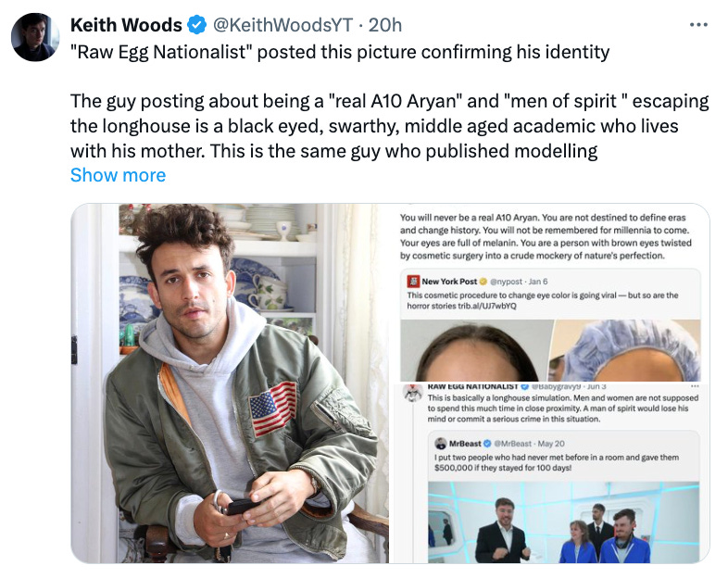Open the 20h timestamp permalink
The width and height of the screenshot is (728, 578).
click(x=385, y=25)
